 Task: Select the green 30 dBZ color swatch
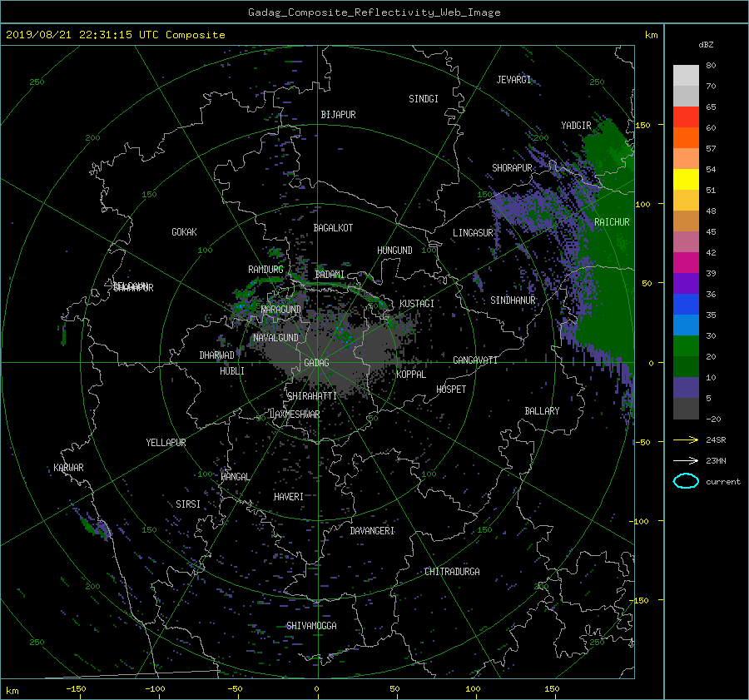pyautogui.click(x=686, y=346)
